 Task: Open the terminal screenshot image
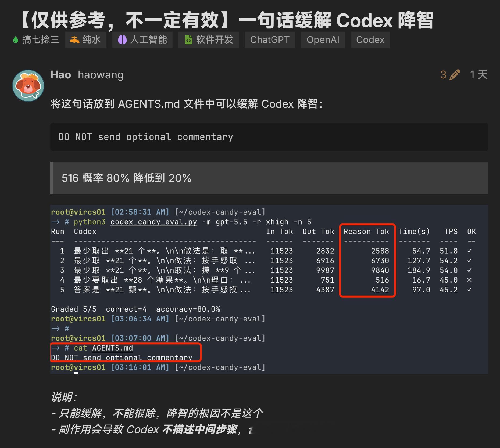(x=269, y=290)
